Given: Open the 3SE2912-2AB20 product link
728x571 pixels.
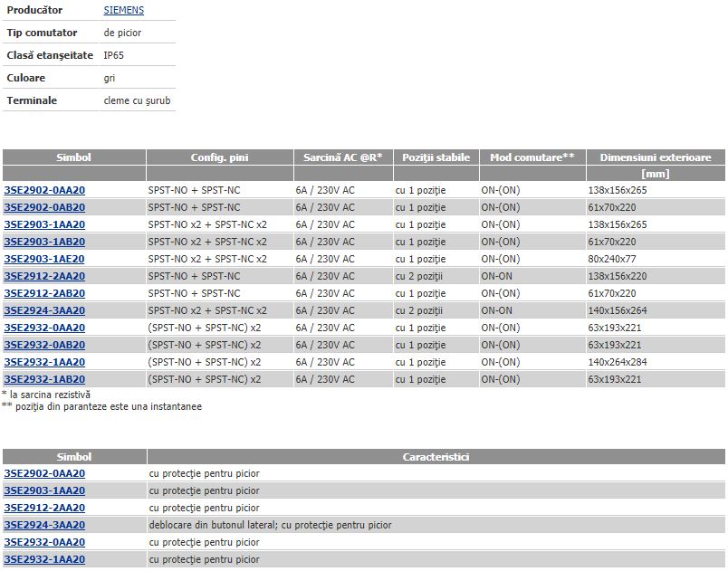Looking at the screenshot, I should click(44, 293).
